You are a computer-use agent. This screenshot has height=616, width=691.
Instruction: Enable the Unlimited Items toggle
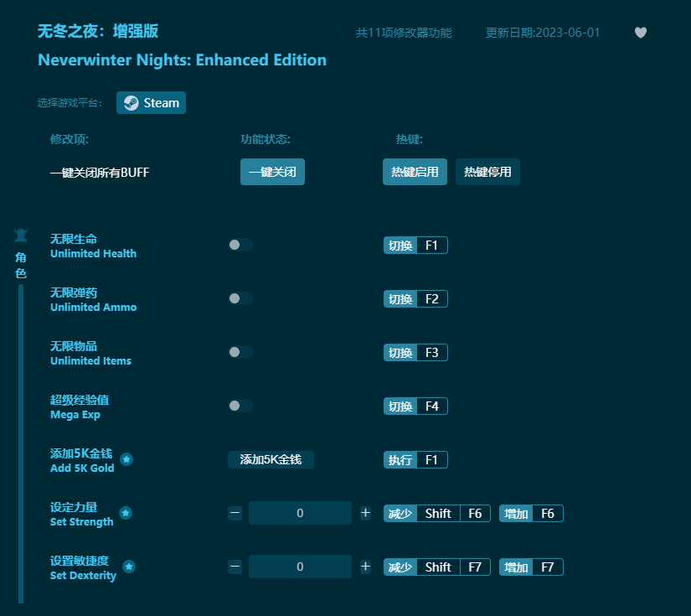240,352
